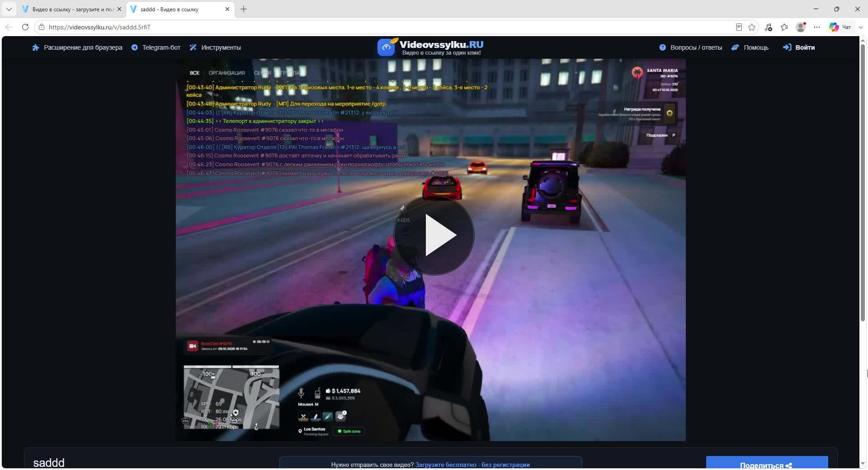View site information lock icon

[x=42, y=27]
